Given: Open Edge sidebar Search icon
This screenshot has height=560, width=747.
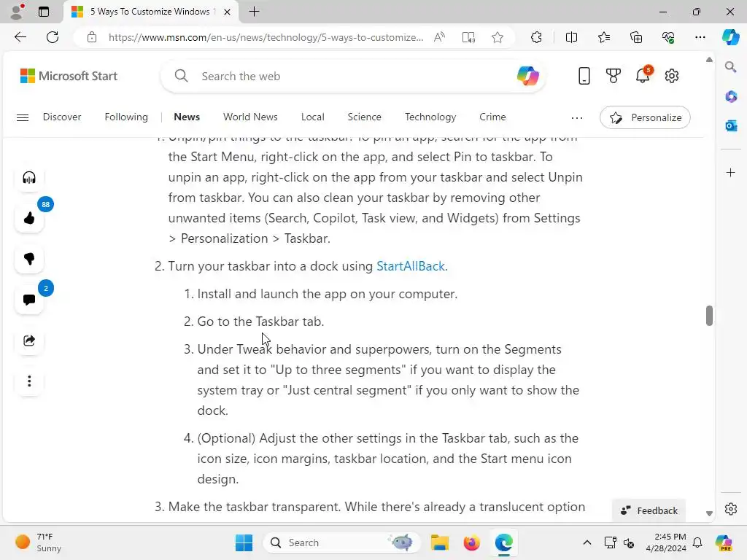Looking at the screenshot, I should coord(730,66).
